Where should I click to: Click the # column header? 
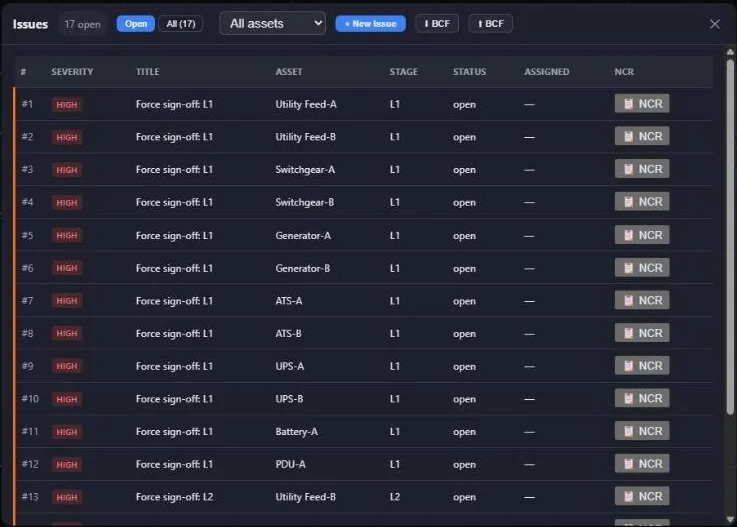(23, 71)
